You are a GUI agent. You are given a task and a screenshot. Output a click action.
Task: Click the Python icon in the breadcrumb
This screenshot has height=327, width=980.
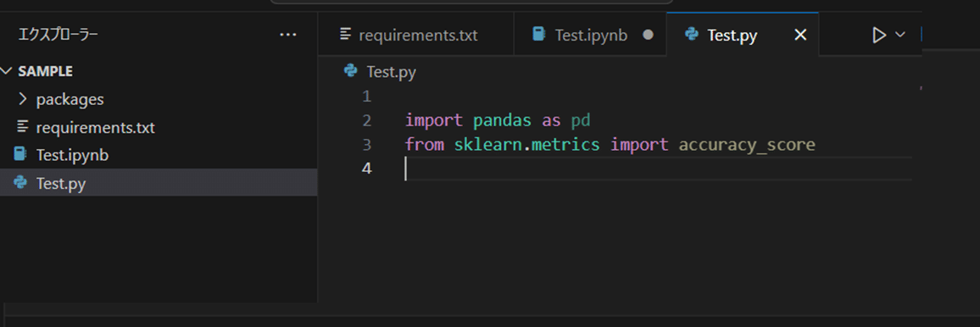click(351, 71)
